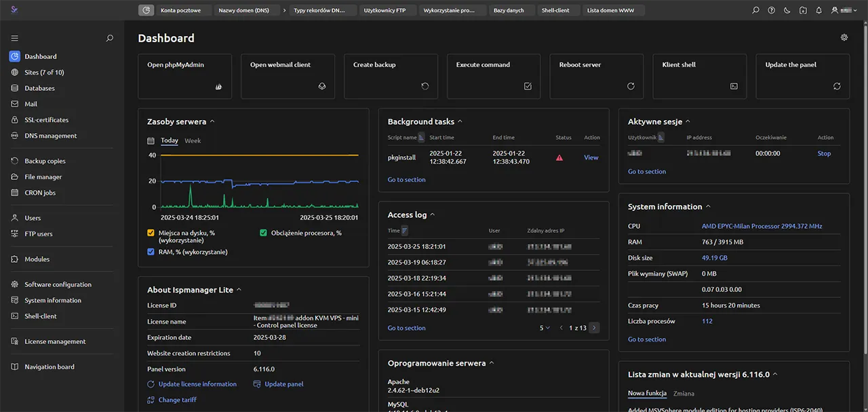Image resolution: width=868 pixels, height=412 pixels.
Task: Open notifications bell in top bar
Action: [x=818, y=10]
